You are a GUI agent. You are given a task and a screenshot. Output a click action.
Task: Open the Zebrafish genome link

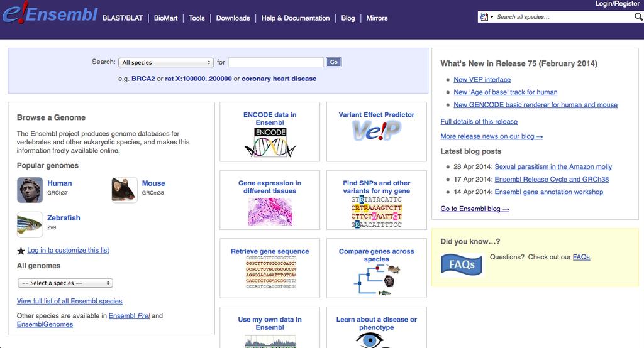point(64,218)
